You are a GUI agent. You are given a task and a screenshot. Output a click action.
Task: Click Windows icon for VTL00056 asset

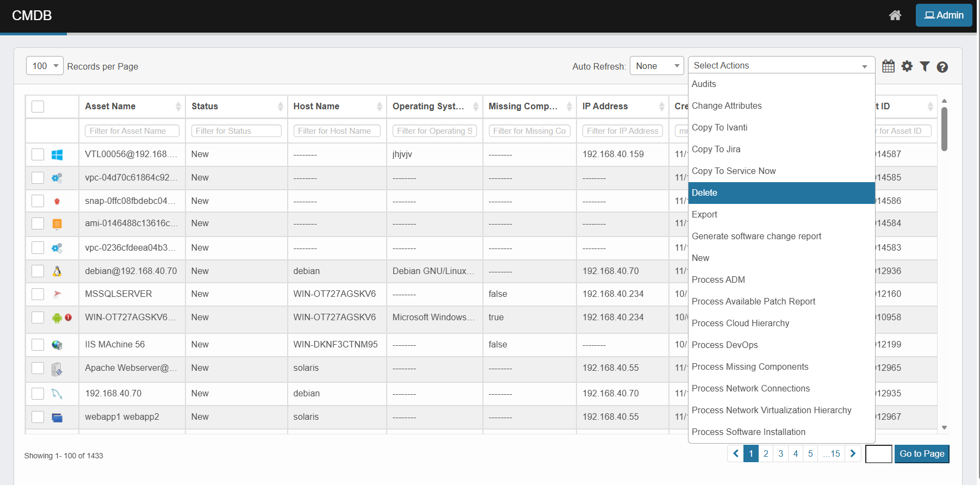coord(57,155)
